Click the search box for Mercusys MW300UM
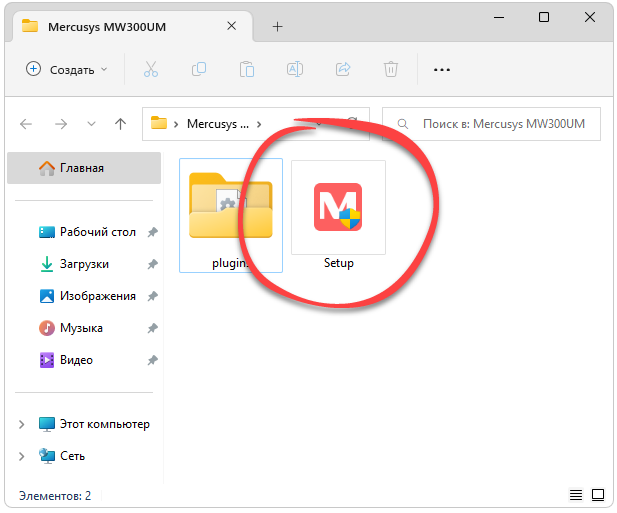The image size is (617, 513). coord(491,124)
